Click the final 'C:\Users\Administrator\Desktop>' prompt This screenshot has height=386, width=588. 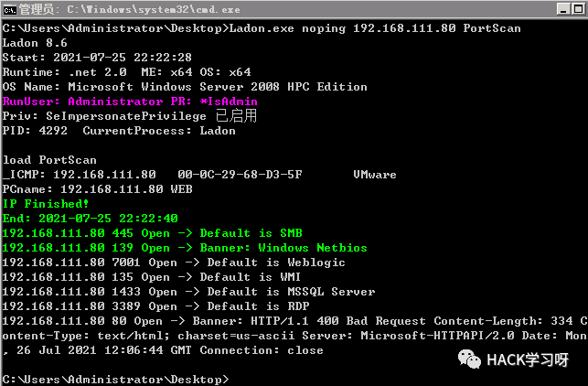click(x=115, y=380)
